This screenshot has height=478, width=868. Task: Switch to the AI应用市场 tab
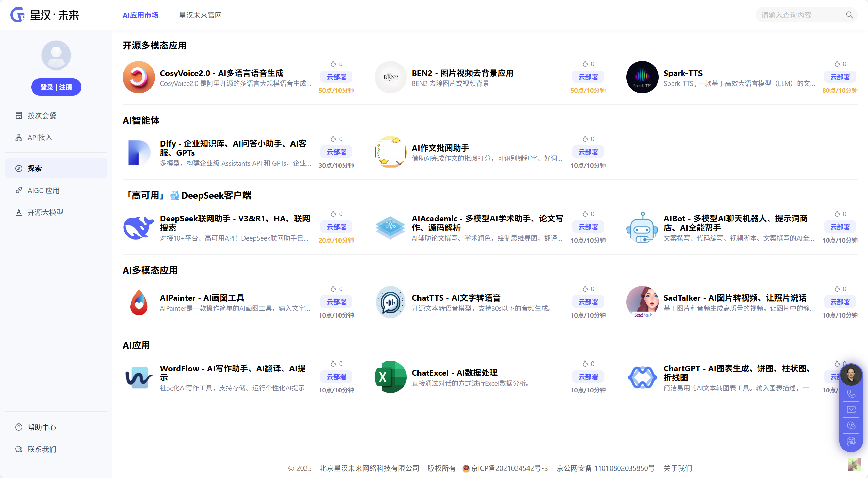click(x=141, y=15)
